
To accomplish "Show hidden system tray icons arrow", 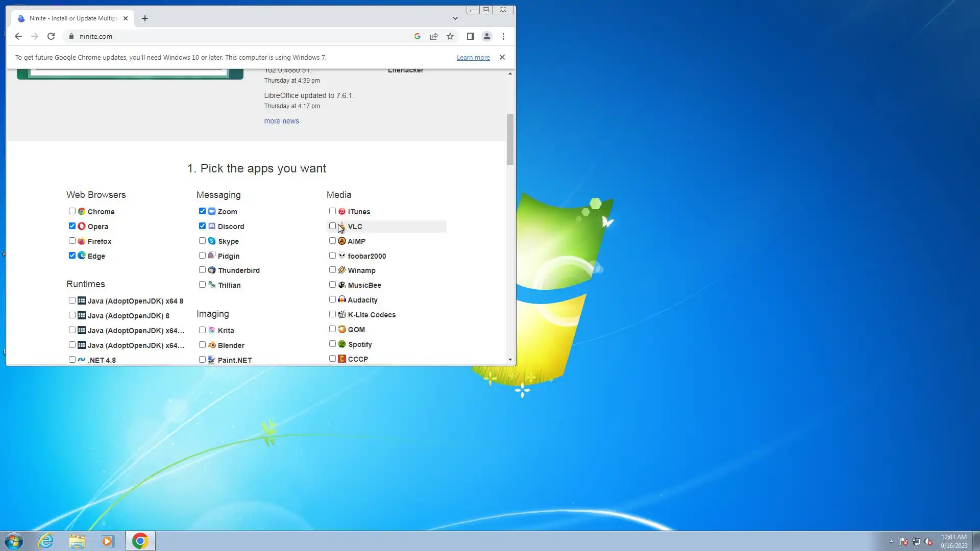I will click(x=891, y=541).
